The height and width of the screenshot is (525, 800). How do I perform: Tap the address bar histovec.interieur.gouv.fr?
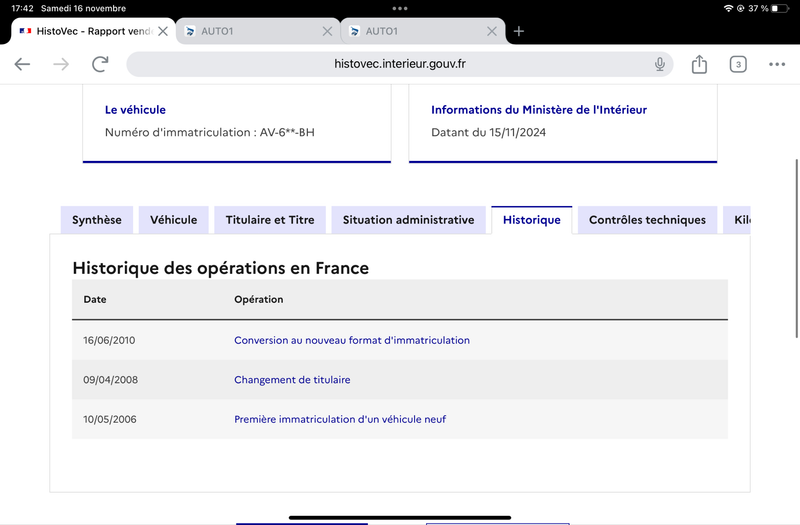pos(399,64)
